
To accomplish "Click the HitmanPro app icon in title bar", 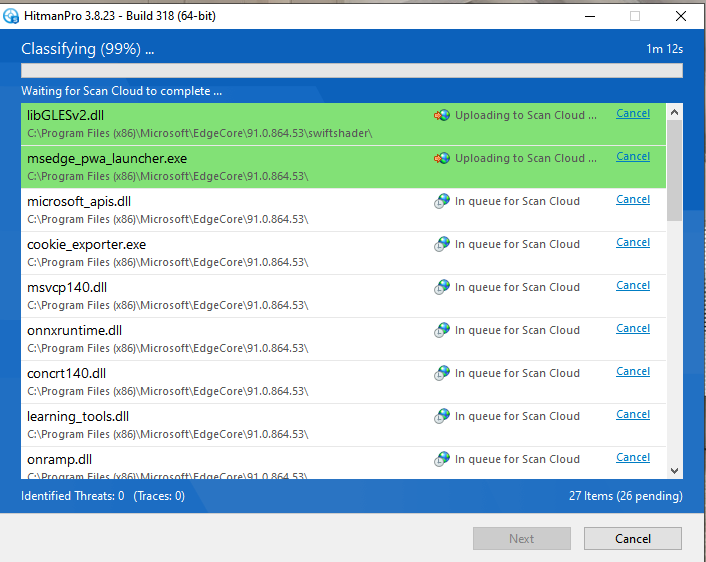I will click(11, 16).
